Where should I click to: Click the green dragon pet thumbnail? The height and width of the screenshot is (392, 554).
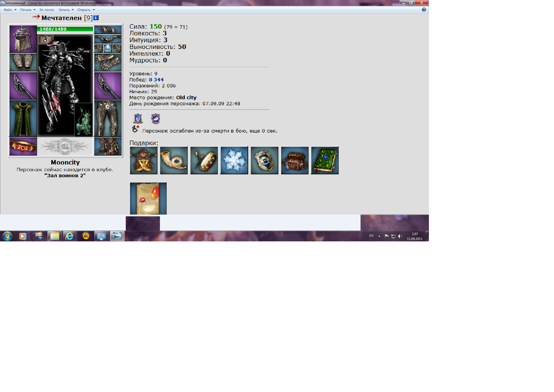coord(84,120)
